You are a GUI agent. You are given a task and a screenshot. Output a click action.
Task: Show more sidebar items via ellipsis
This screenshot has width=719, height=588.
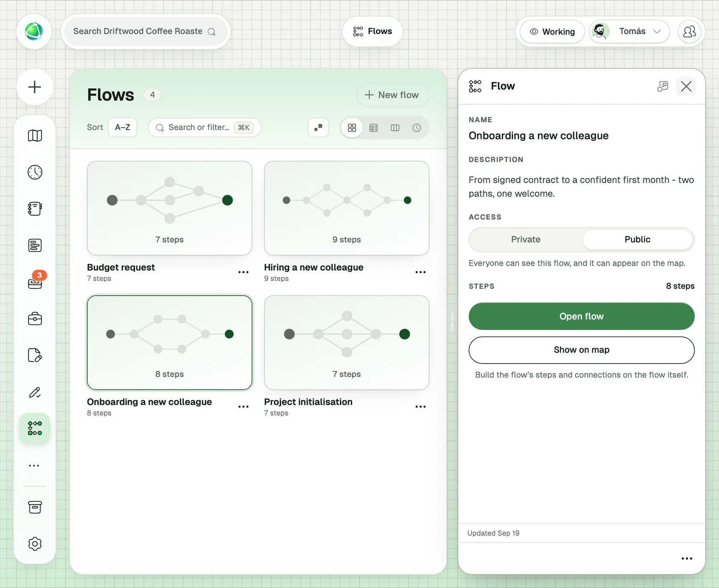[34, 465]
